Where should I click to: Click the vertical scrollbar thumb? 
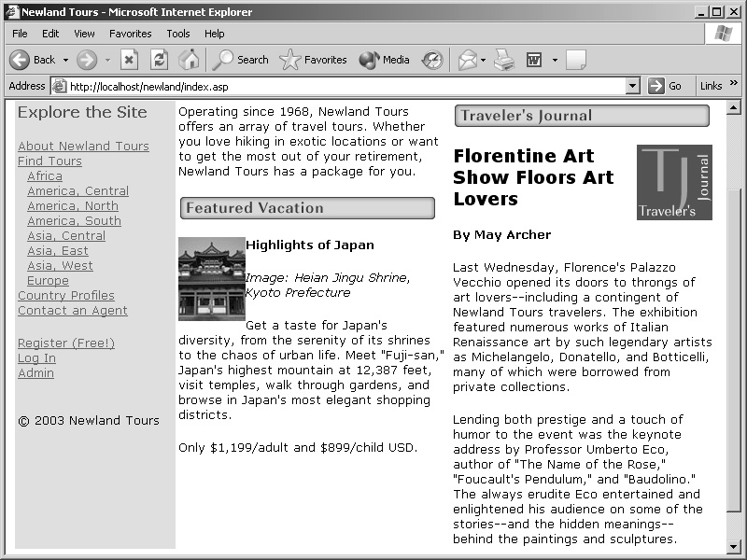[x=733, y=350]
